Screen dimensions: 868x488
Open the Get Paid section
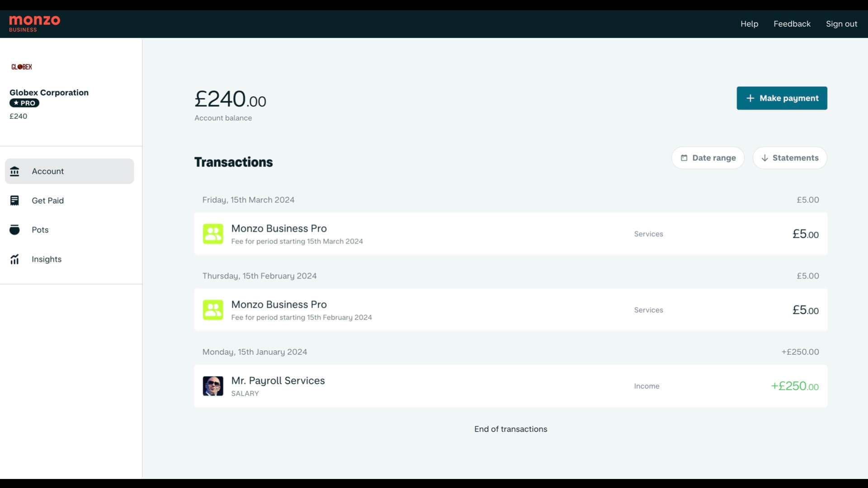tap(47, 200)
